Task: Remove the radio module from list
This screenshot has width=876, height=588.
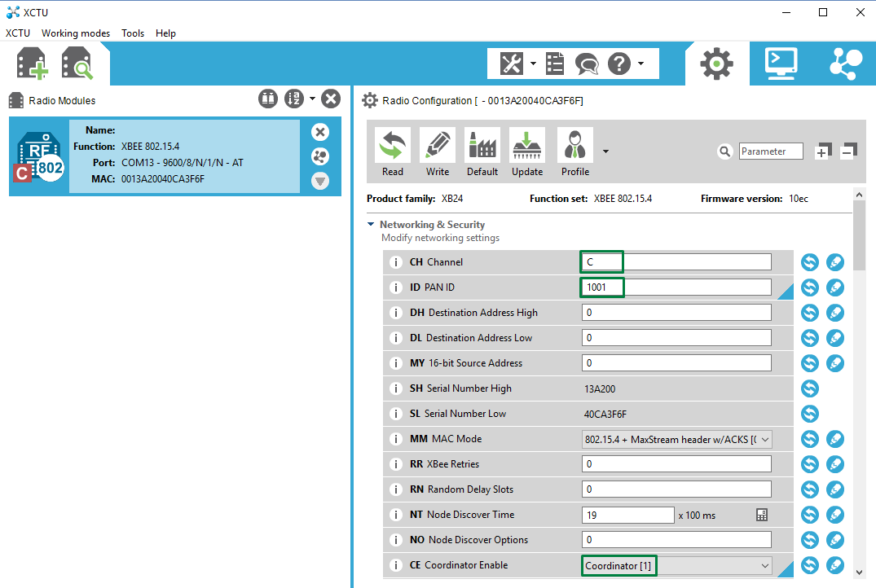Action: point(320,132)
